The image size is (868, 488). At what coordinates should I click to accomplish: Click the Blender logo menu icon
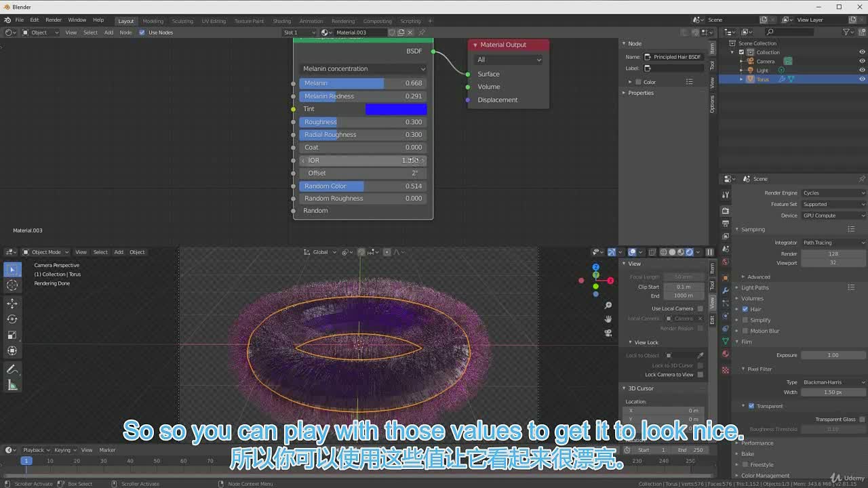tap(7, 20)
